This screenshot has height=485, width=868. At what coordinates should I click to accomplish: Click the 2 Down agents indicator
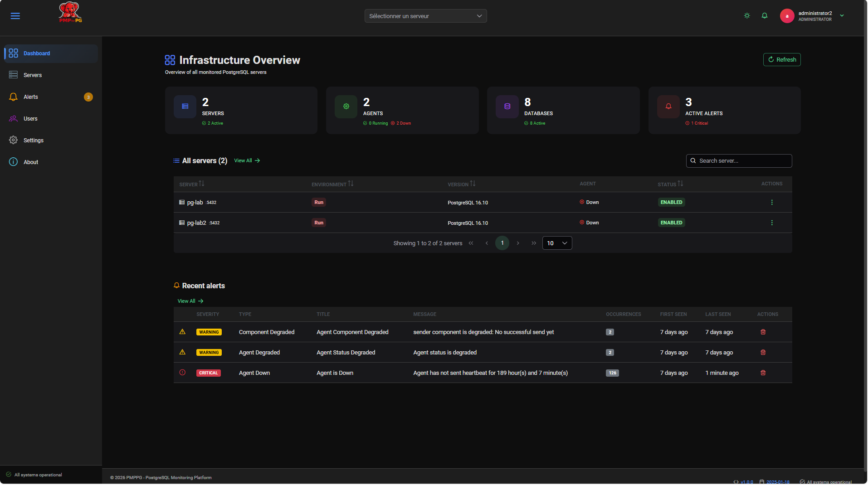(401, 123)
